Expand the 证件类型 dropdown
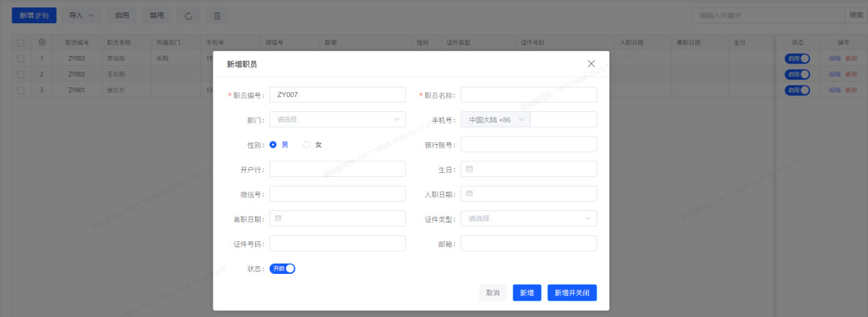Image resolution: width=868 pixels, height=317 pixels. coord(528,218)
